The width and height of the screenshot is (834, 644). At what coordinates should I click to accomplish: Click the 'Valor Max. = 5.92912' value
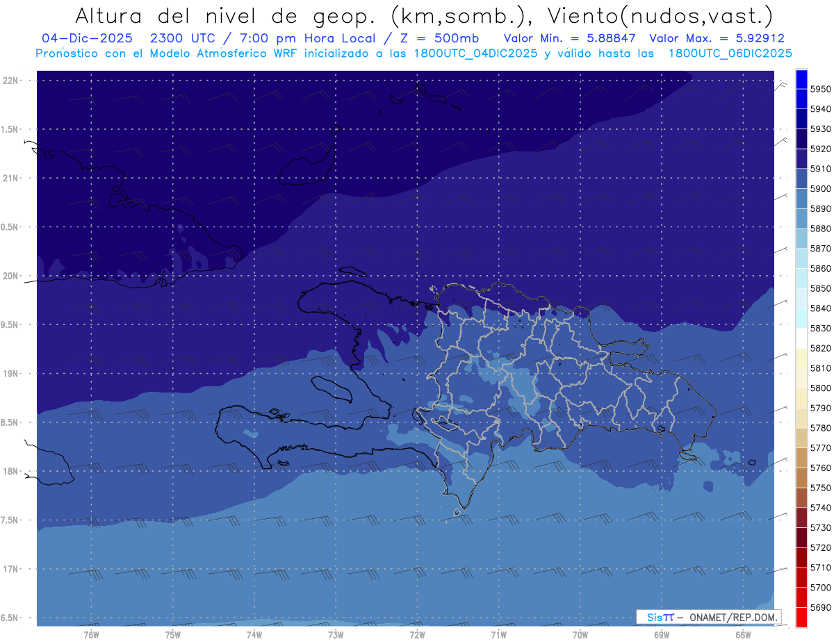[x=717, y=38]
